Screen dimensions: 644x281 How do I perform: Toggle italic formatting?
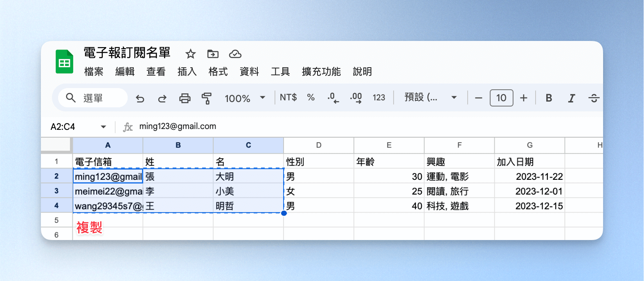pyautogui.click(x=572, y=98)
